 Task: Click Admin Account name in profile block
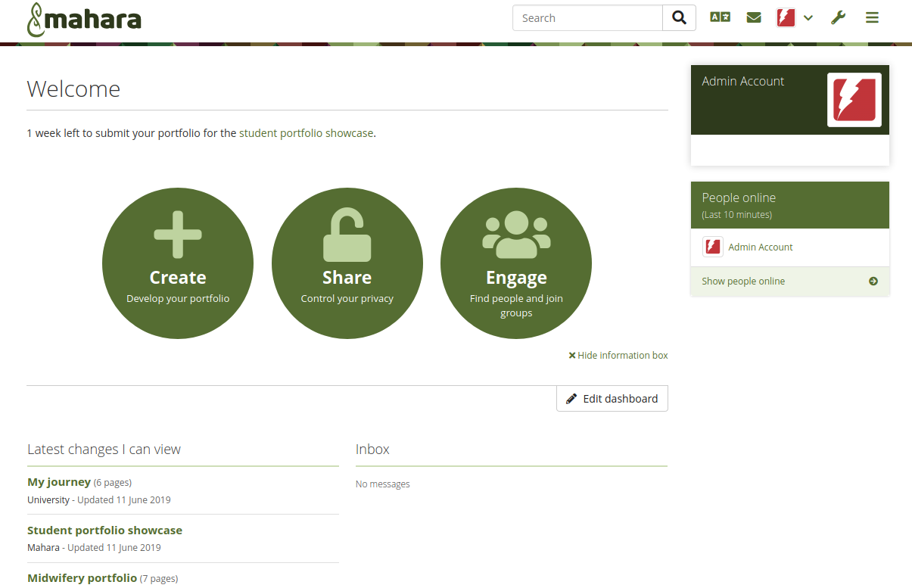point(743,81)
